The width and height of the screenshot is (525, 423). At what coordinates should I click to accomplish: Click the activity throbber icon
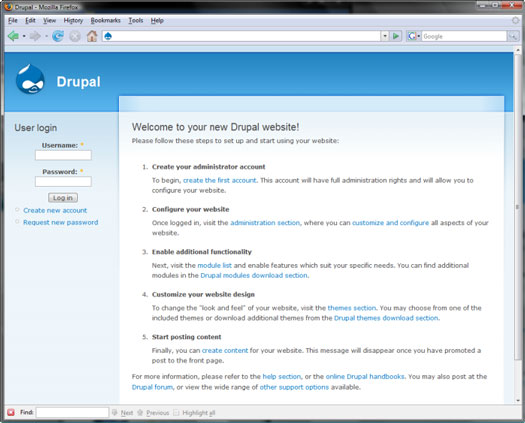coord(515,20)
